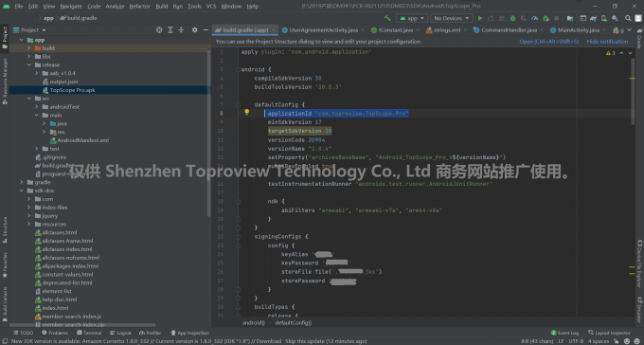Click the Make Project hammer icon
This screenshot has height=345, width=644.
click(387, 18)
